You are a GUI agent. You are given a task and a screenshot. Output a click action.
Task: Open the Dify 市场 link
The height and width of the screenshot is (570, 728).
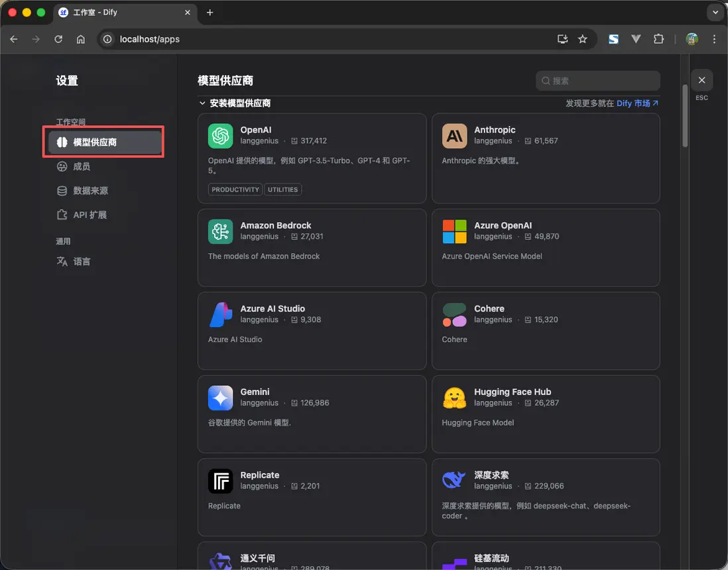click(x=637, y=103)
